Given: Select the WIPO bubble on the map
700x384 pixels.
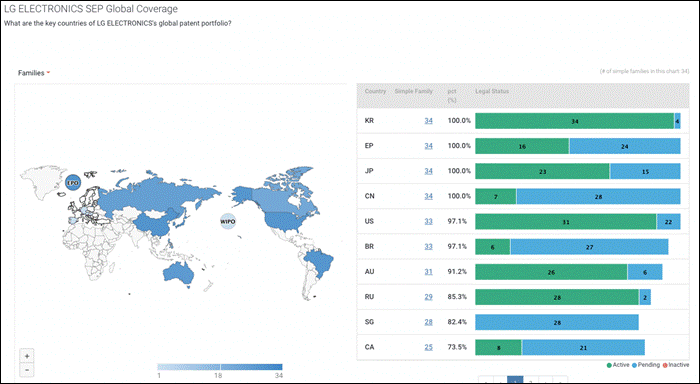Looking at the screenshot, I should click(228, 221).
